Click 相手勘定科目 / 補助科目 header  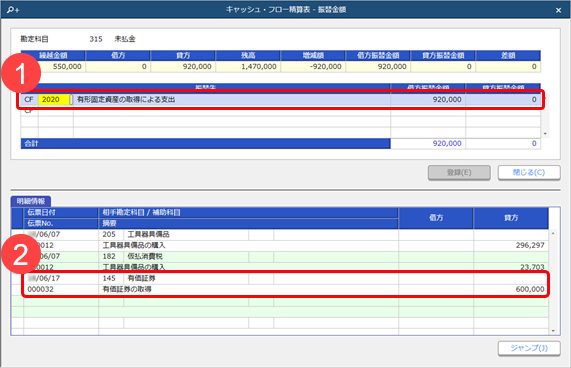248,213
